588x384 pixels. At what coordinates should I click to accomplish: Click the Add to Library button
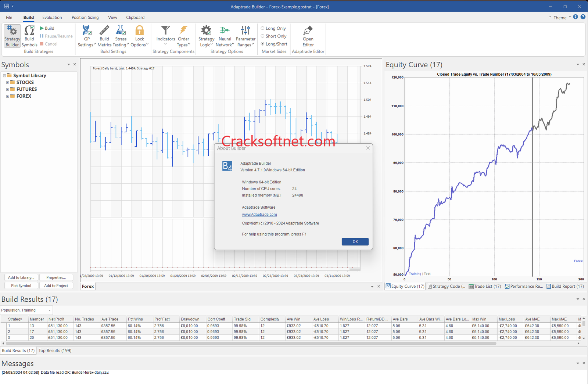21,277
